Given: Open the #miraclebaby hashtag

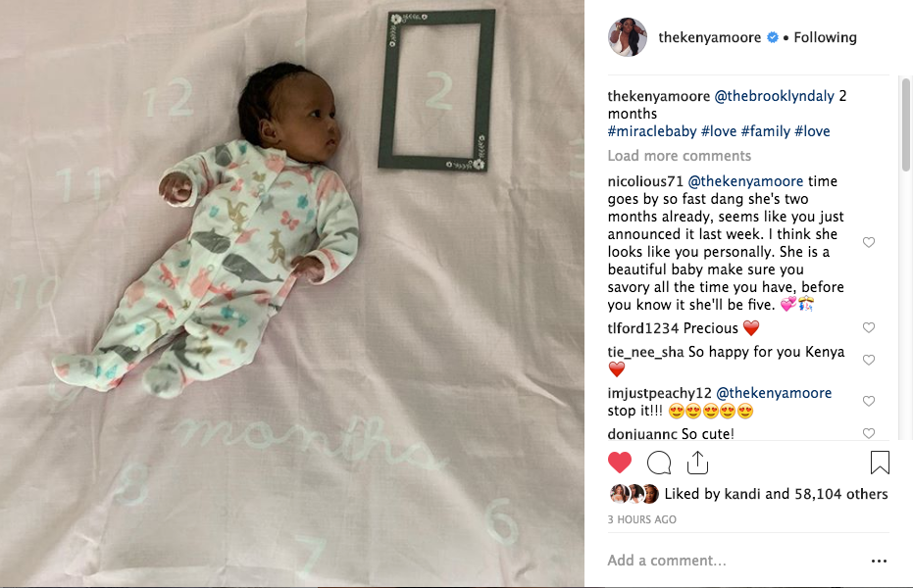Looking at the screenshot, I should (652, 131).
